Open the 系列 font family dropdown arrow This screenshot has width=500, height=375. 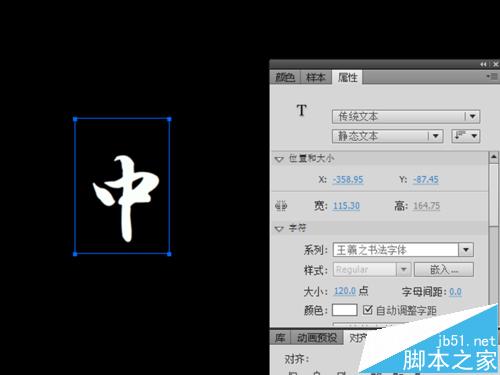coord(466,250)
